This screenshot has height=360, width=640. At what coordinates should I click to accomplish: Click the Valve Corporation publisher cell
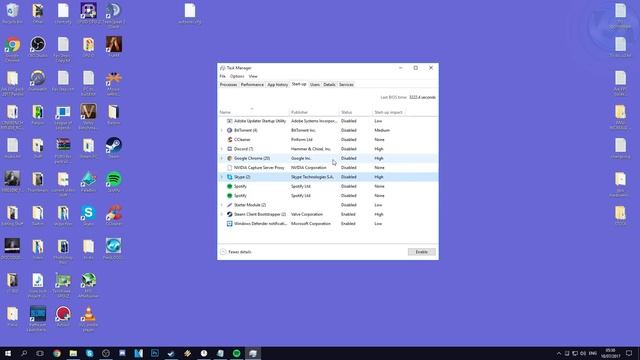pyautogui.click(x=307, y=214)
